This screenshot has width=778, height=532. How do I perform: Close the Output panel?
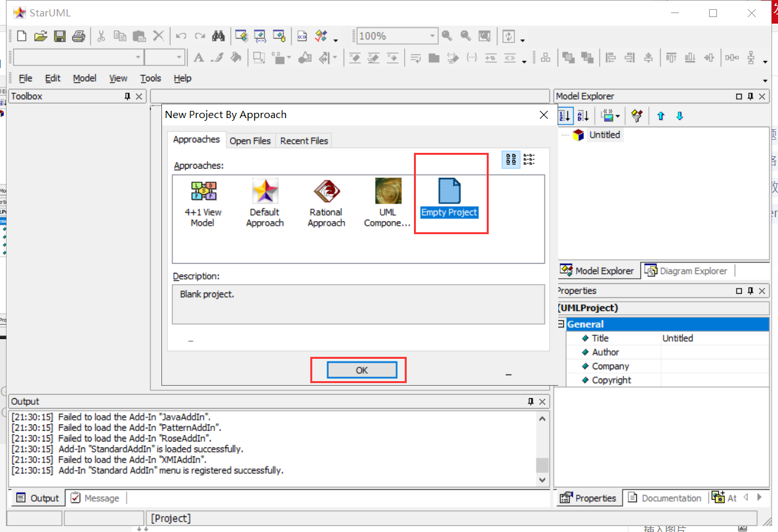pos(543,401)
